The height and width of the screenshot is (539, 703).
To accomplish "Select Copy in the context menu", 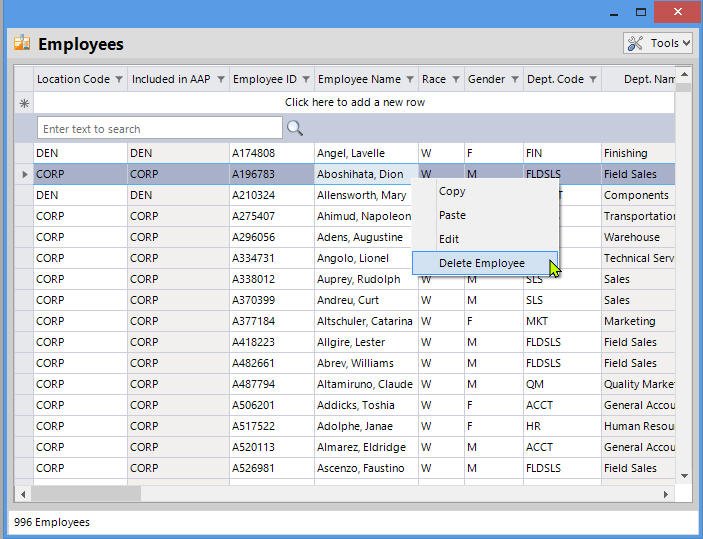I will pyautogui.click(x=452, y=191).
